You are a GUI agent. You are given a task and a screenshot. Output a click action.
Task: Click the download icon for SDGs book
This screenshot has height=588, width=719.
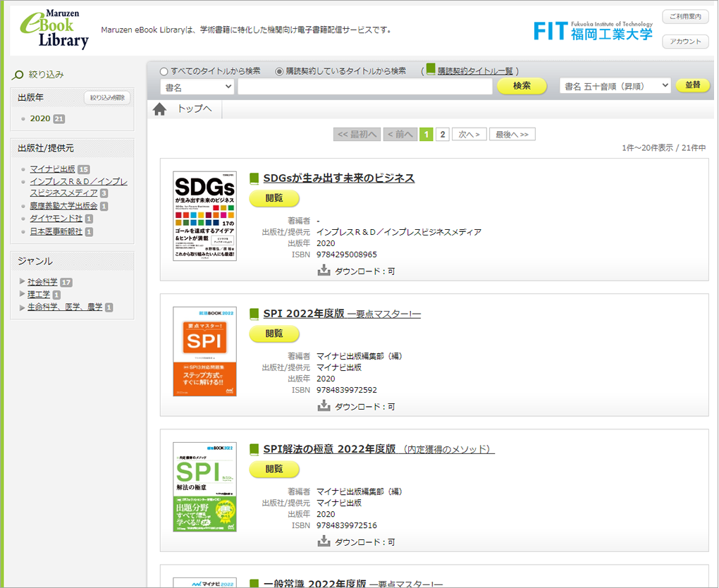pos(324,270)
